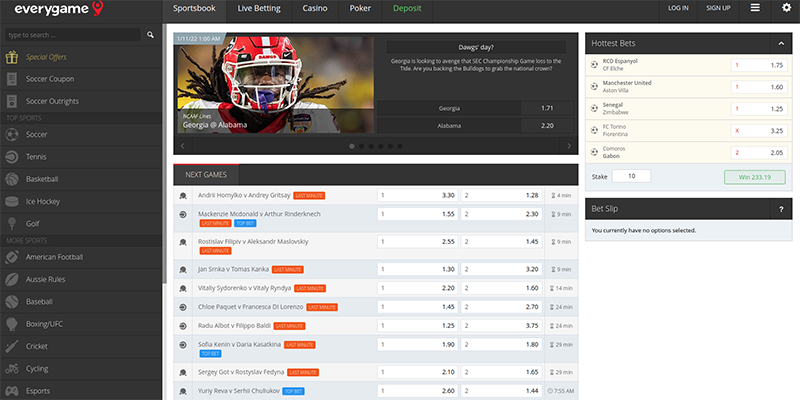
Task: Click the Soccer Outrights sidebar icon
Action: click(x=12, y=101)
